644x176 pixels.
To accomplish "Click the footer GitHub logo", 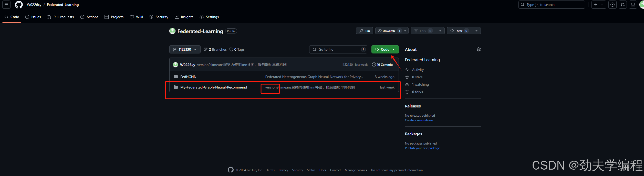I will [231, 170].
